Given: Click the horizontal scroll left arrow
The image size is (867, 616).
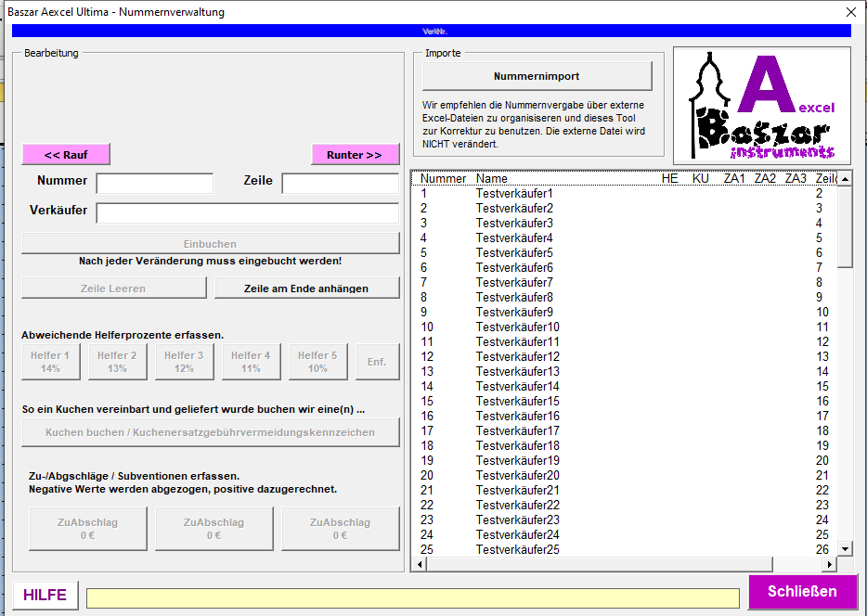Looking at the screenshot, I should point(420,564).
